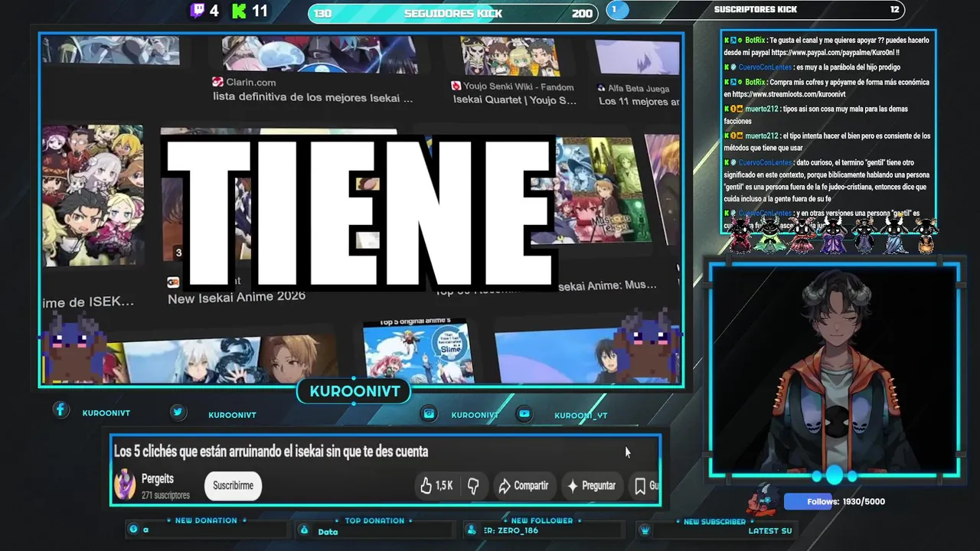Click the Clarin.com source label
980x551 pixels.
pos(251,82)
